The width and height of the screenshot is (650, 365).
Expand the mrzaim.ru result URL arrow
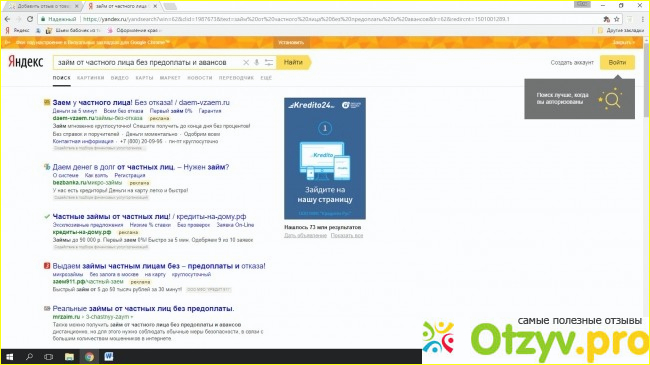[132, 317]
